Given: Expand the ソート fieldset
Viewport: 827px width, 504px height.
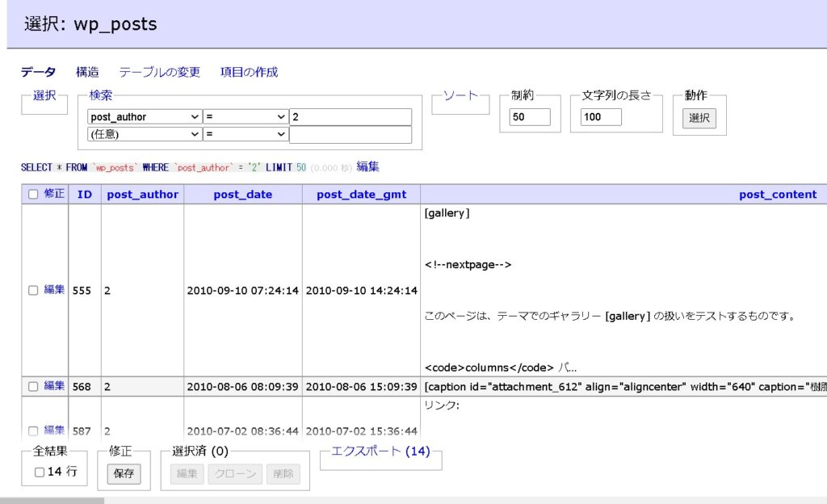Looking at the screenshot, I should (x=462, y=95).
